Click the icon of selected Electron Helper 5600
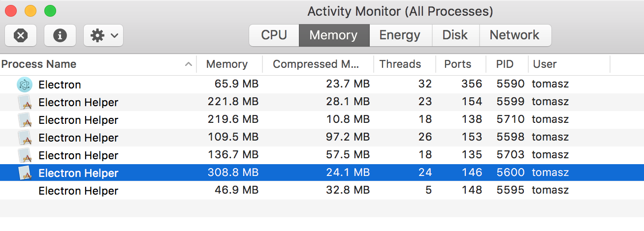Screen dimensions: 644x231 click(x=25, y=173)
